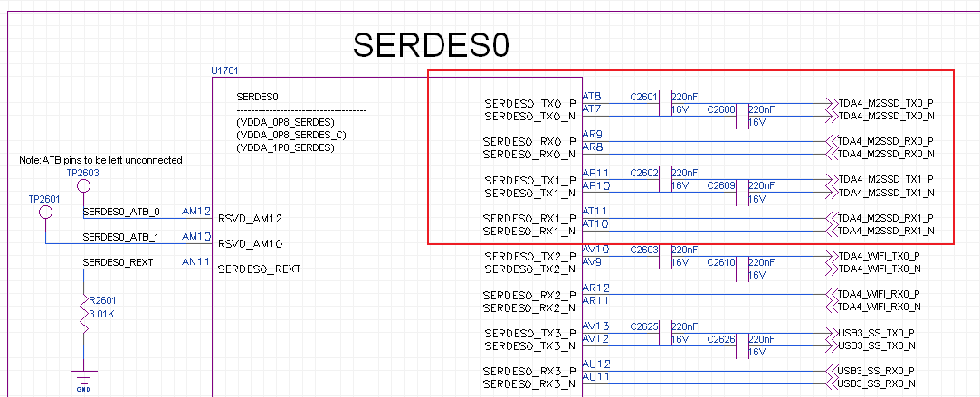Select pin name SERDES0_RX1_N

click(530, 231)
